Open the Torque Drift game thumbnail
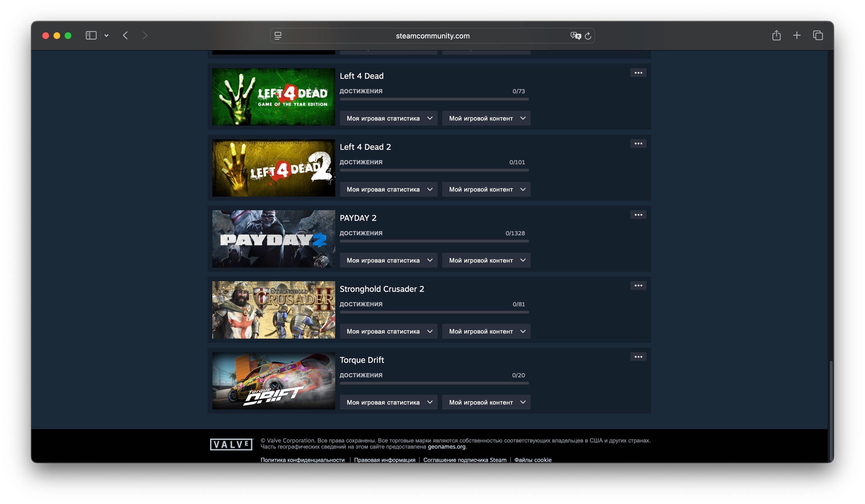 [x=274, y=381]
